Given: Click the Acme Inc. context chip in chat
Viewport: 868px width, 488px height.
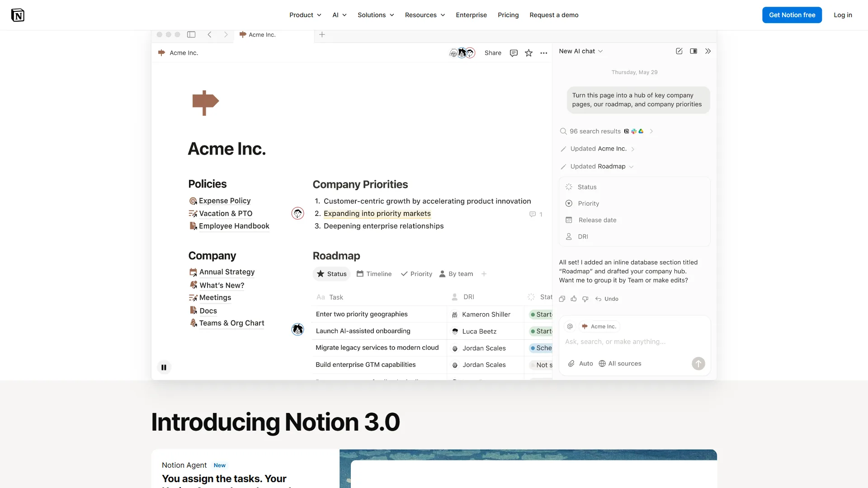Looking at the screenshot, I should (599, 326).
